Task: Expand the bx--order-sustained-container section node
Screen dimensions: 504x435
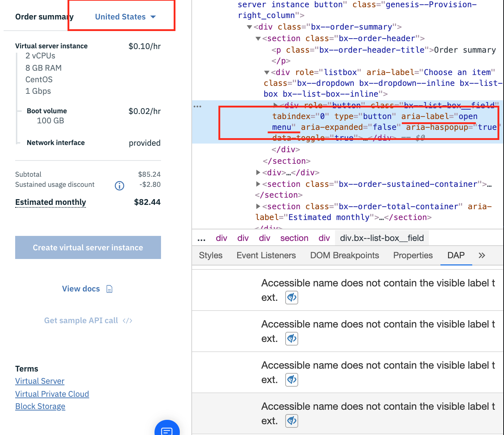Action: tap(257, 184)
